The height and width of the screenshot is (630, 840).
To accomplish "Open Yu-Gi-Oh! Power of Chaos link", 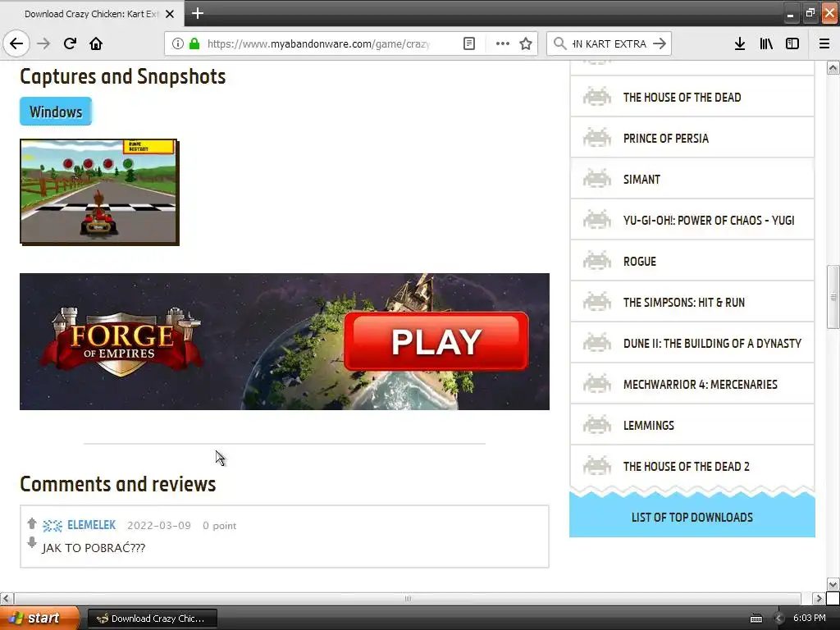I will (709, 221).
